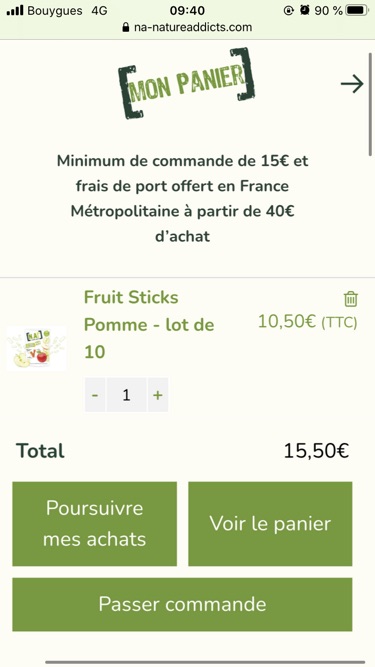375x667 pixels.
Task: Increase quantity with the plus button
Action: (x=158, y=395)
